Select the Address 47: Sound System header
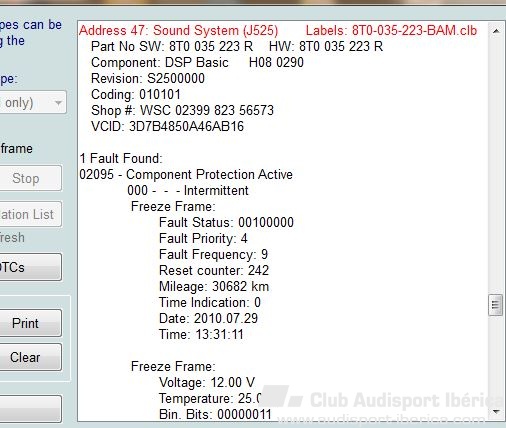The image size is (506, 428). (178, 30)
